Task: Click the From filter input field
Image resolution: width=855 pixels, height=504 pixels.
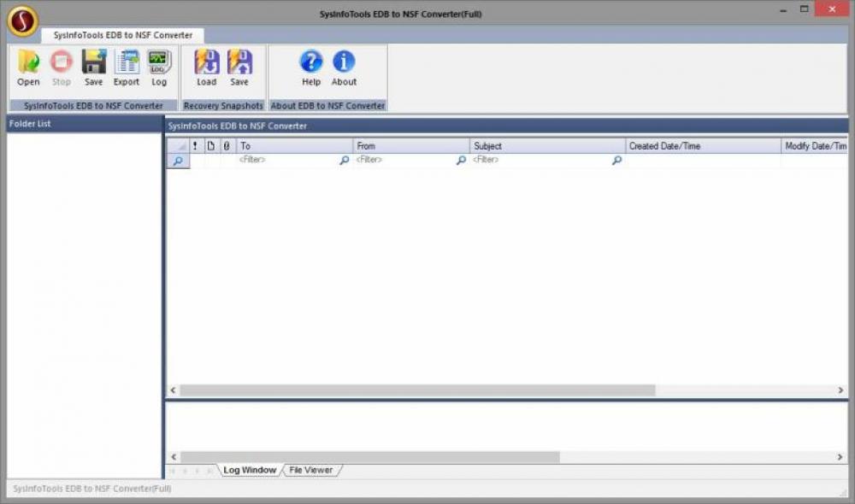Action: pyautogui.click(x=393, y=160)
